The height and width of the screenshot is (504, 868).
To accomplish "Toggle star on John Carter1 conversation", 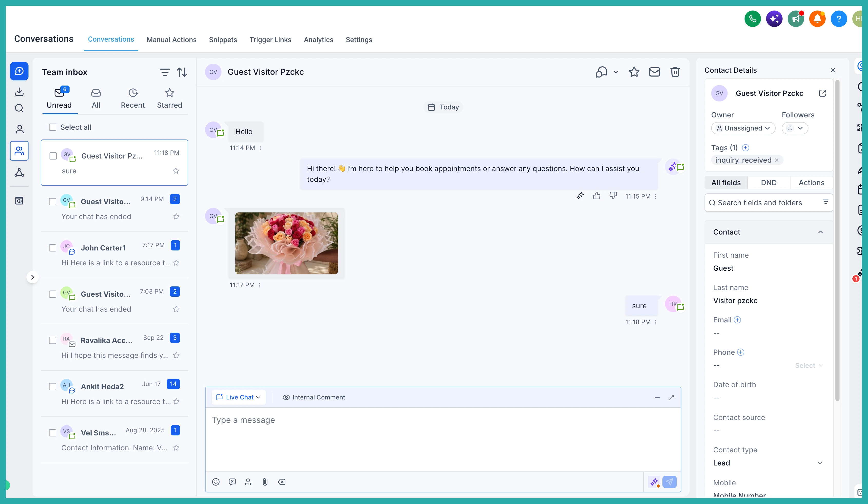I will pos(176,263).
